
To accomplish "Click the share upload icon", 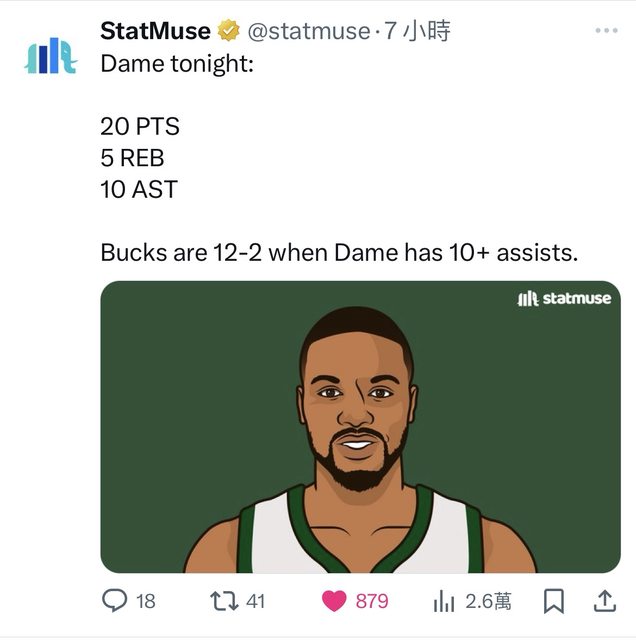I will point(605,601).
